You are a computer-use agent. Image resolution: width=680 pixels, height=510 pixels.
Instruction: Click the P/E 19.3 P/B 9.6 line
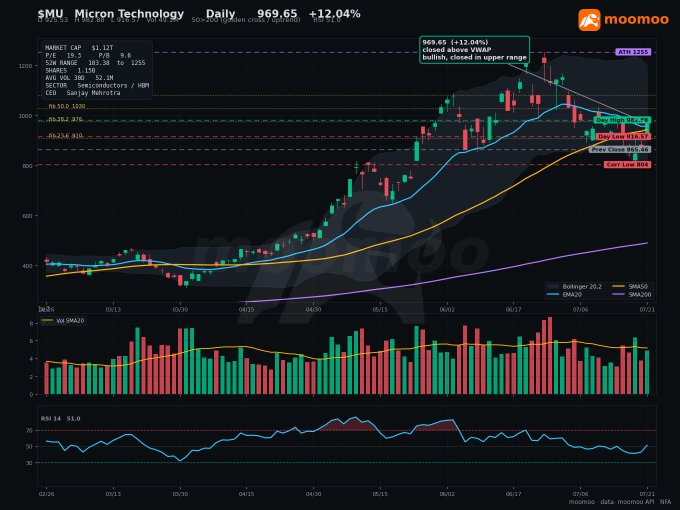tap(88, 56)
